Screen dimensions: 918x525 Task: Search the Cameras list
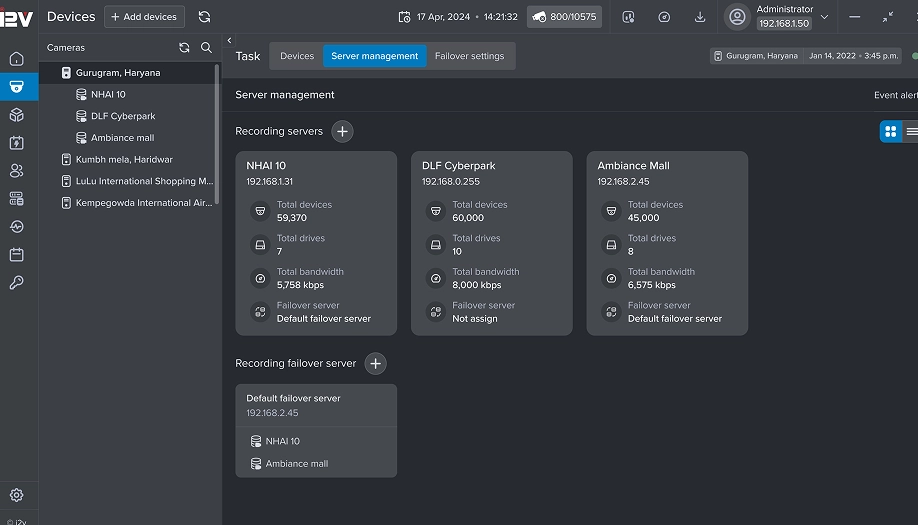(207, 48)
